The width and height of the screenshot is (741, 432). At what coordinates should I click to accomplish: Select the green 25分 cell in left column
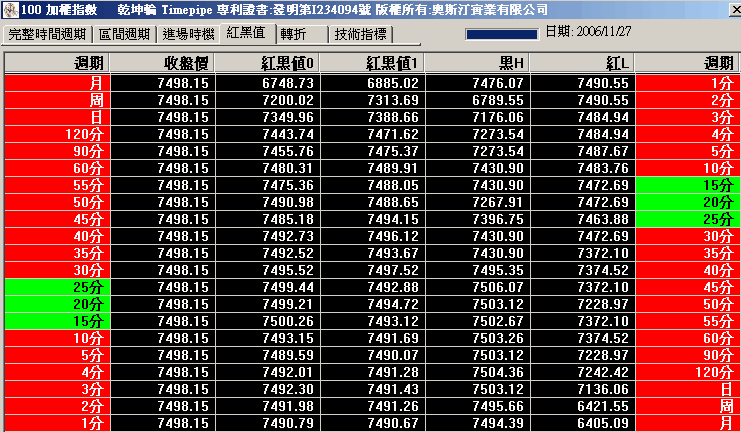56,287
